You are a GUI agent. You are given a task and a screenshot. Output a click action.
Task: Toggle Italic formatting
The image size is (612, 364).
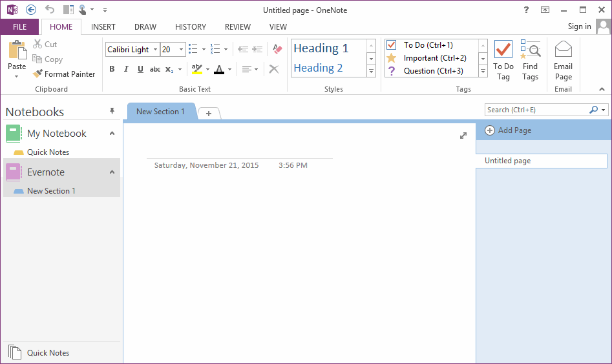click(126, 69)
